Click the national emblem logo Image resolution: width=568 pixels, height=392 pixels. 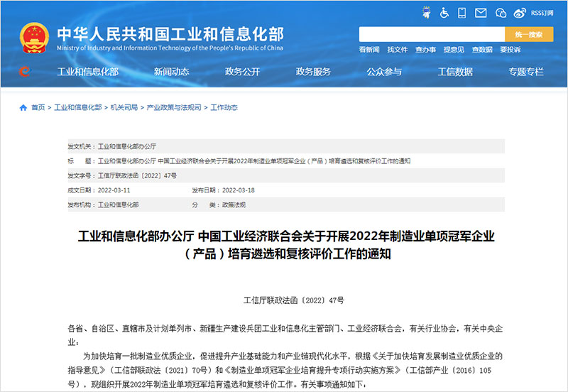34,38
